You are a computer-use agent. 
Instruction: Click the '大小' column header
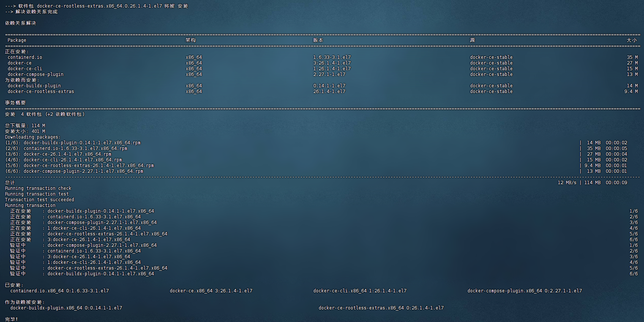pyautogui.click(x=632, y=40)
